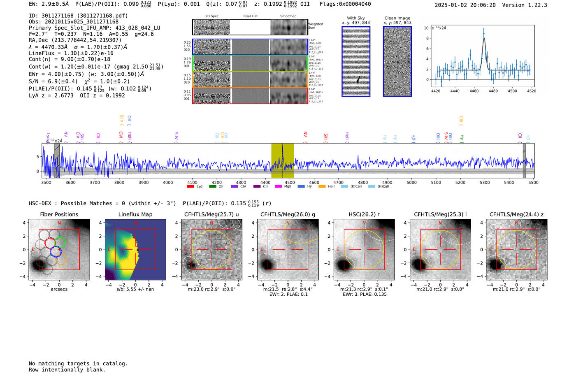This screenshot has width=576, height=392.
Task: Click the Flags:0x00004040 header text
Action: [x=345, y=4]
